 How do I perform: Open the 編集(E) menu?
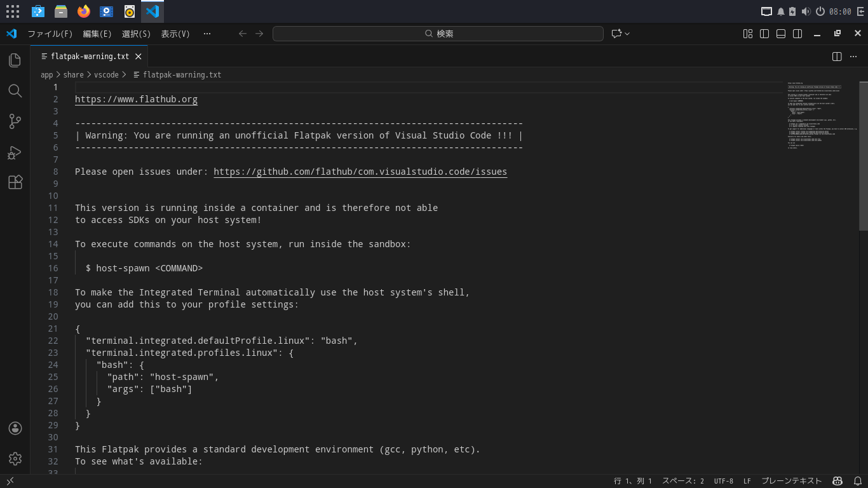pyautogui.click(x=97, y=34)
